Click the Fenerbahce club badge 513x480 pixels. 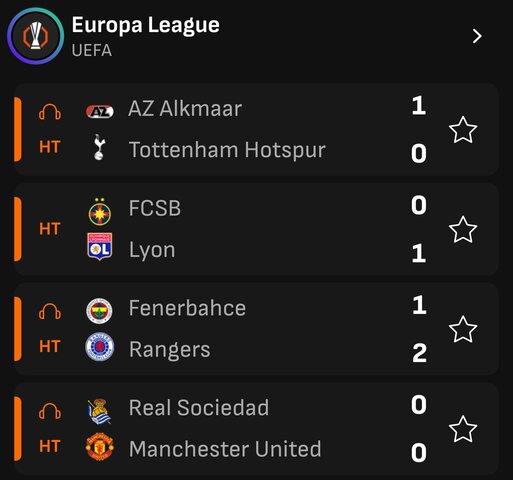99,311
